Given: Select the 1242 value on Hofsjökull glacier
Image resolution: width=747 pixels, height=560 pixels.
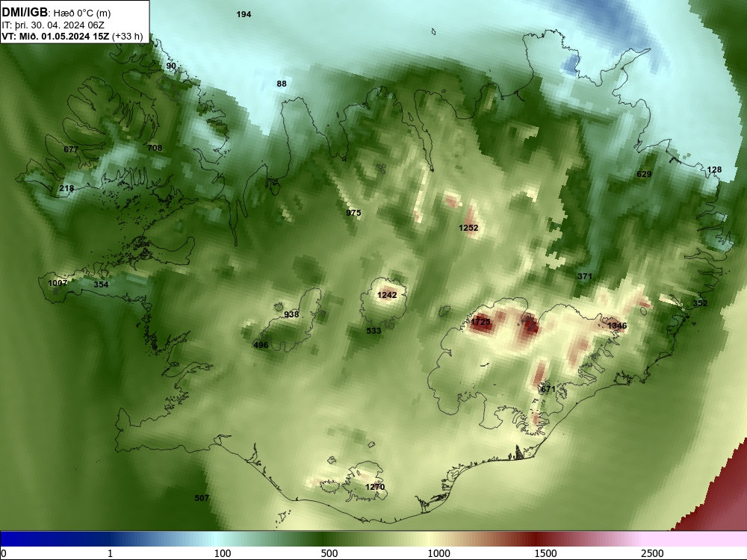Looking at the screenshot, I should [x=387, y=295].
